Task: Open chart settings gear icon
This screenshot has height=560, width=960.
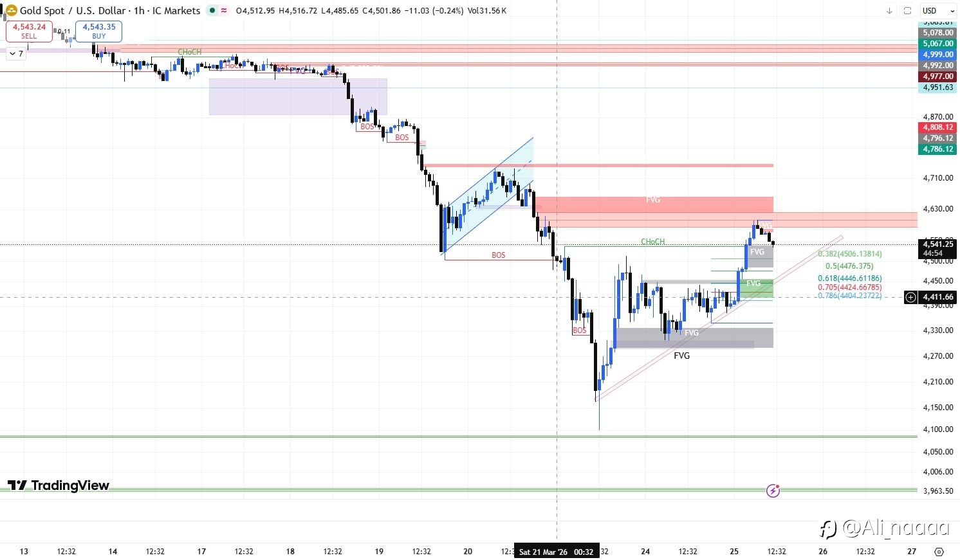Action: click(939, 552)
